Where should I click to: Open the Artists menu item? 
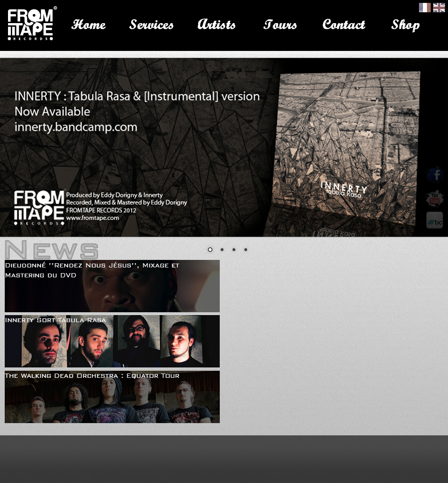click(216, 25)
